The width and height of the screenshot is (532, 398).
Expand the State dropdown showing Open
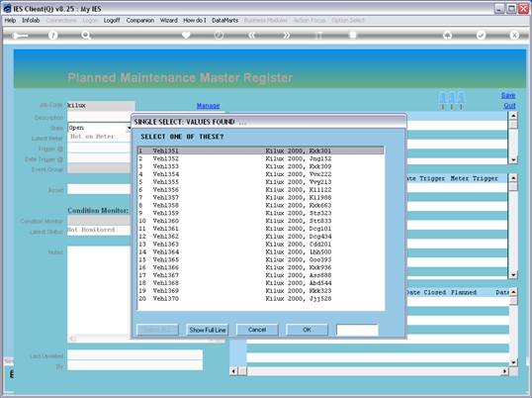click(x=129, y=128)
